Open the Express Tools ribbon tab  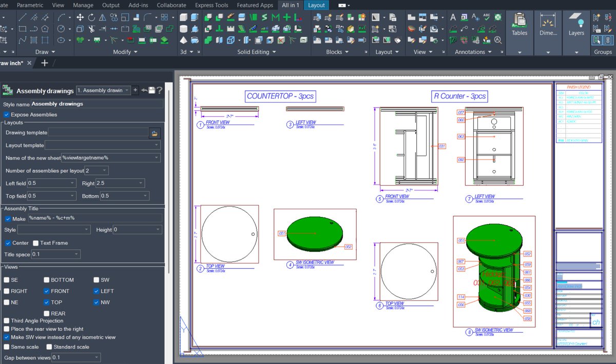point(211,5)
